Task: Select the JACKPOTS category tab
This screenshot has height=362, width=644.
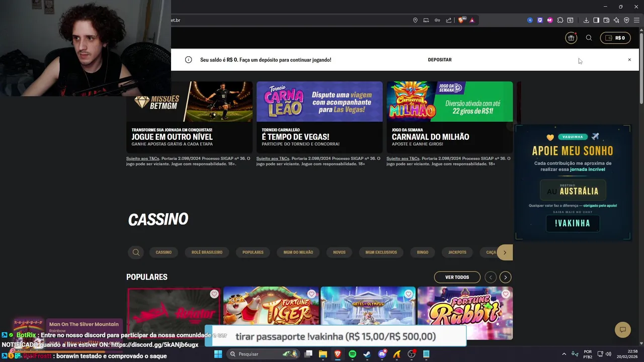Action: (x=457, y=252)
